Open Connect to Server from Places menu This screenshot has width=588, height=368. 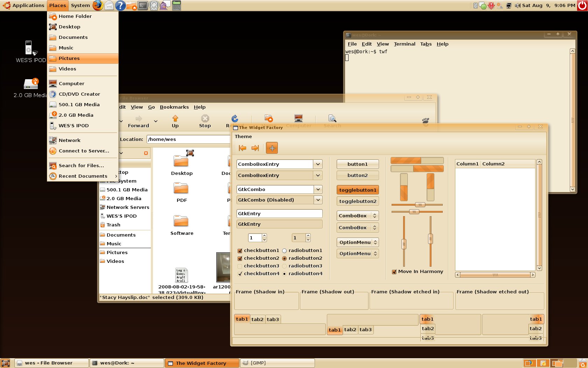(x=83, y=151)
